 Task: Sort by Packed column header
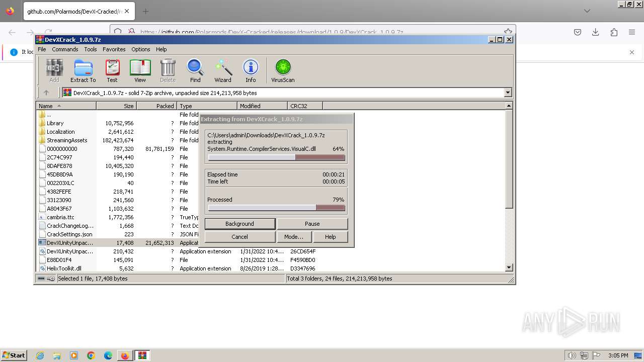156,106
